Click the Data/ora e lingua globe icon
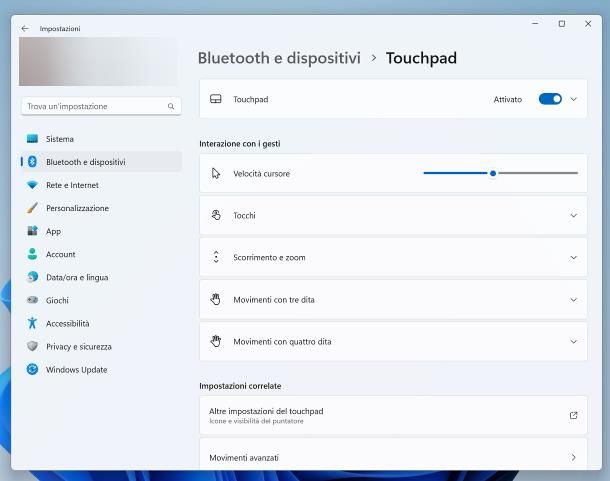Viewport: 610px width, 481px height. point(32,277)
